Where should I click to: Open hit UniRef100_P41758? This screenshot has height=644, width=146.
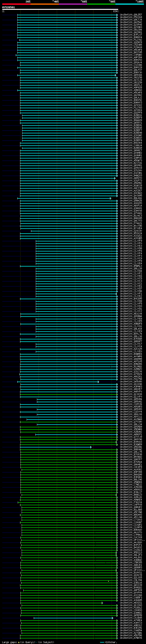[131, 379]
